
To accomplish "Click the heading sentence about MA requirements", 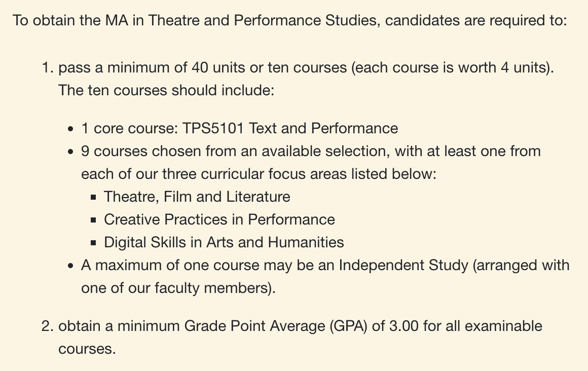I will [x=289, y=20].
